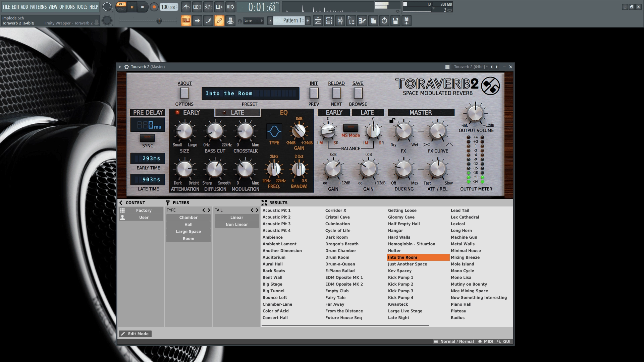
Task: Open the TOOLS menu
Action: click(x=82, y=7)
